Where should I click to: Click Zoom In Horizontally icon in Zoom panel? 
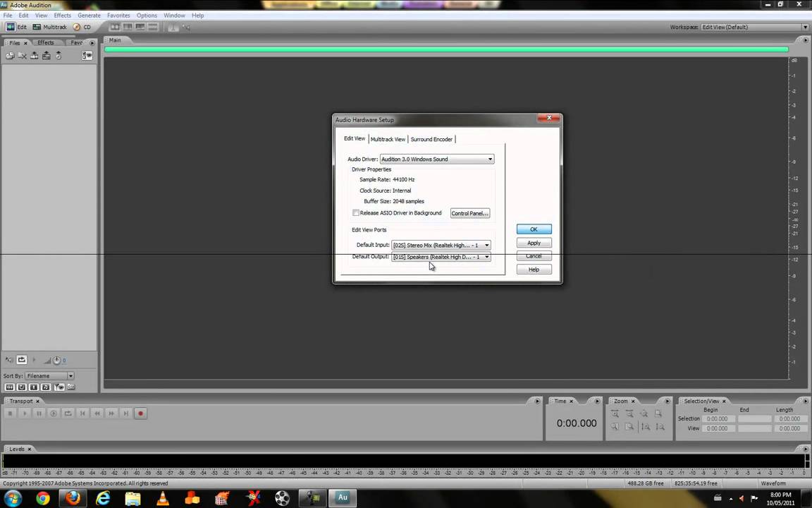tap(615, 413)
